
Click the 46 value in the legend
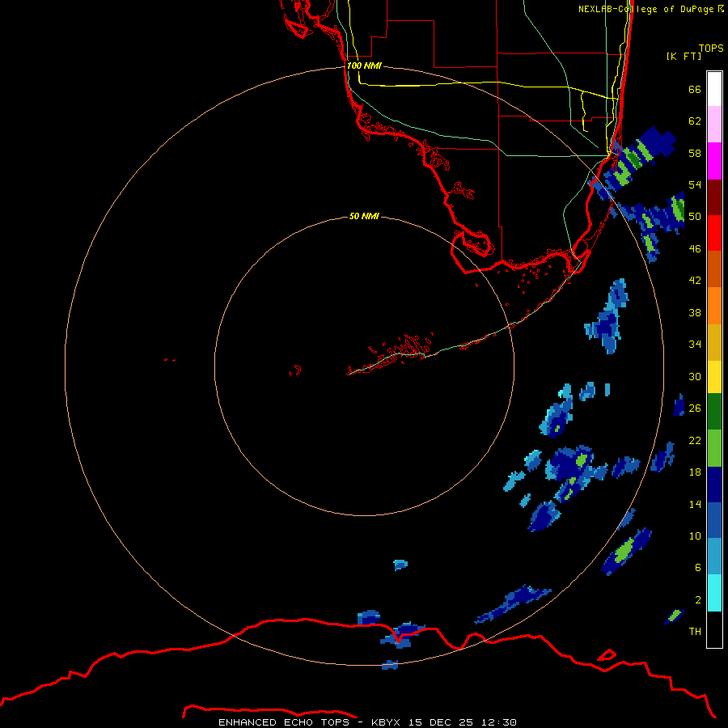click(x=695, y=248)
